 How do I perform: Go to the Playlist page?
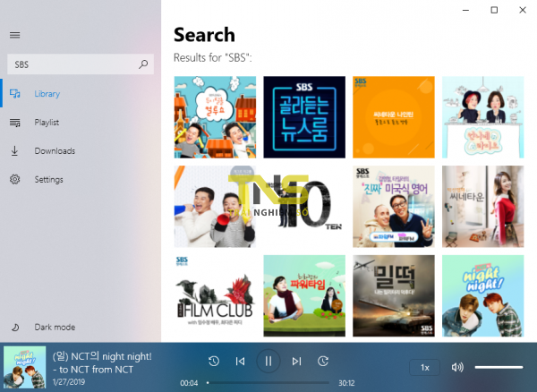(x=47, y=123)
